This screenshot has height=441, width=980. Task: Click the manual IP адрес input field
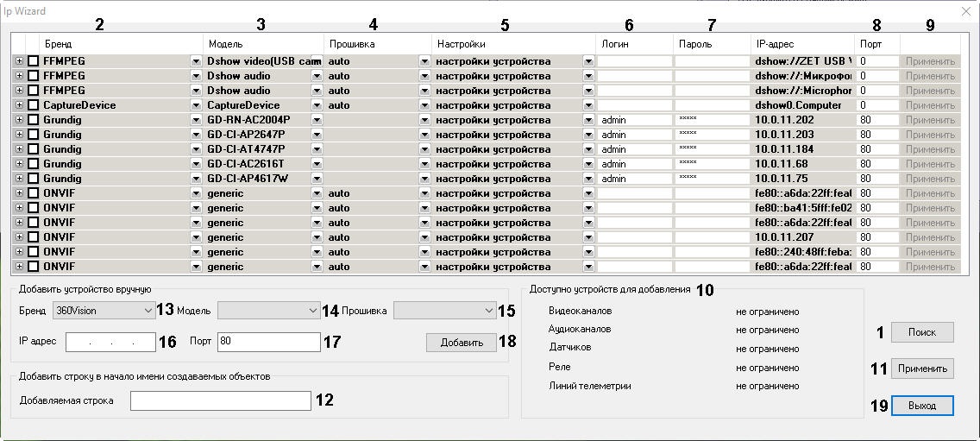click(110, 342)
